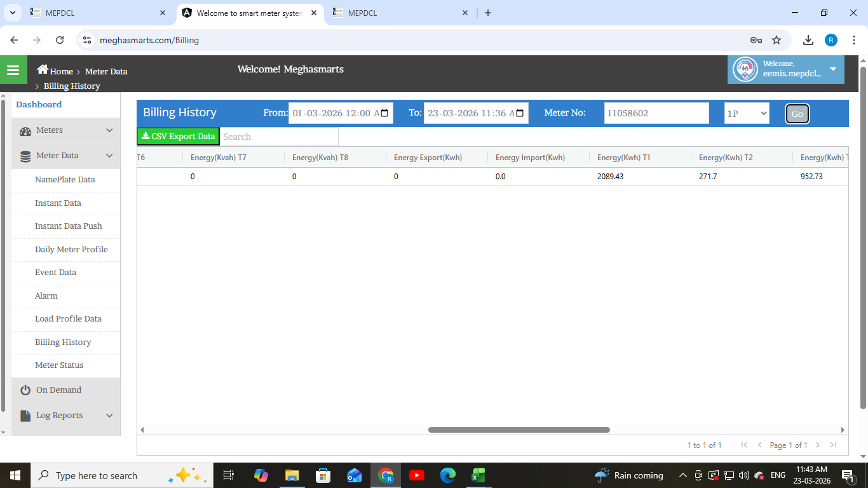
Task: Expand the user account dropdown caret
Action: [833, 69]
